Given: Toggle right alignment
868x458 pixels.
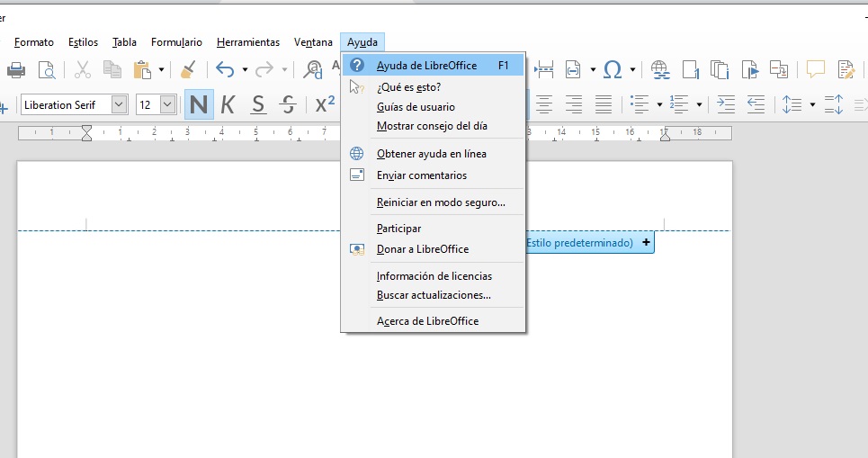Looking at the screenshot, I should coord(574,104).
